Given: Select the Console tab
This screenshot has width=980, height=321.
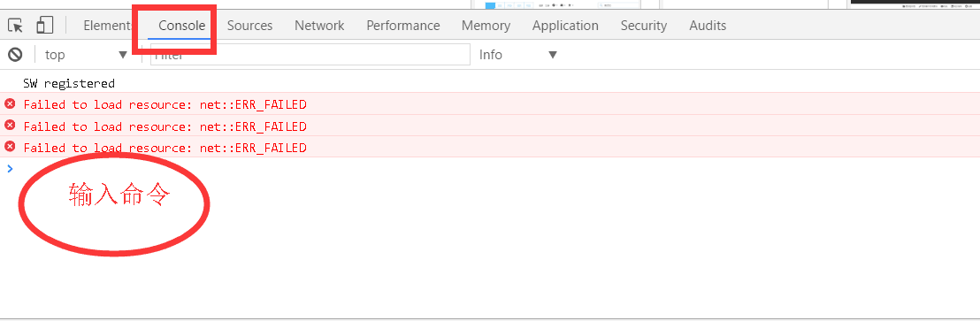Looking at the screenshot, I should click(x=182, y=26).
